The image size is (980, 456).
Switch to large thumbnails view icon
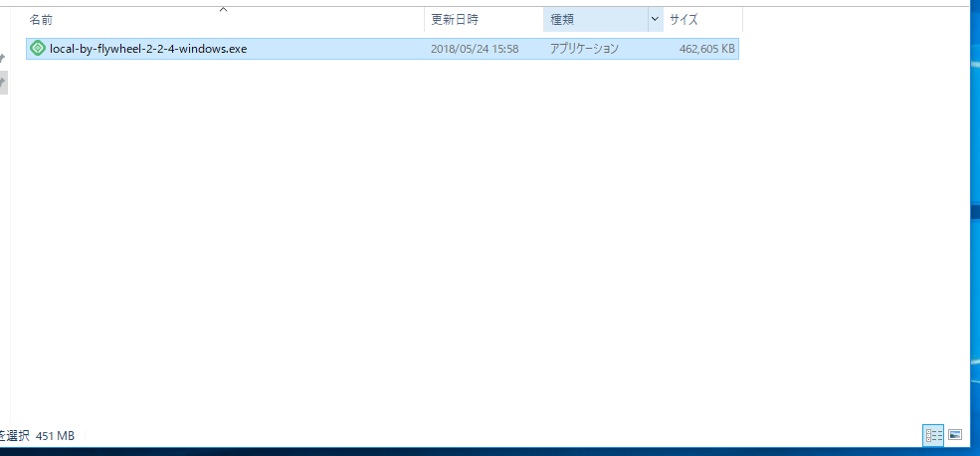tap(954, 435)
